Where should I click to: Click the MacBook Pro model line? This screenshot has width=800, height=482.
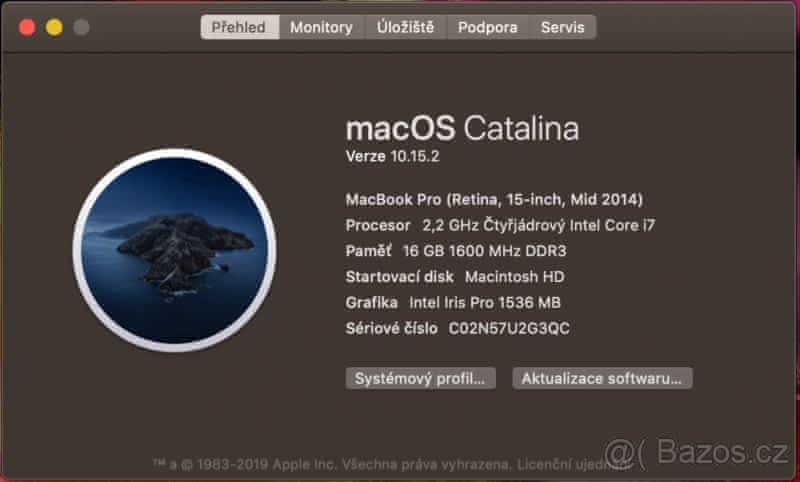(494, 198)
